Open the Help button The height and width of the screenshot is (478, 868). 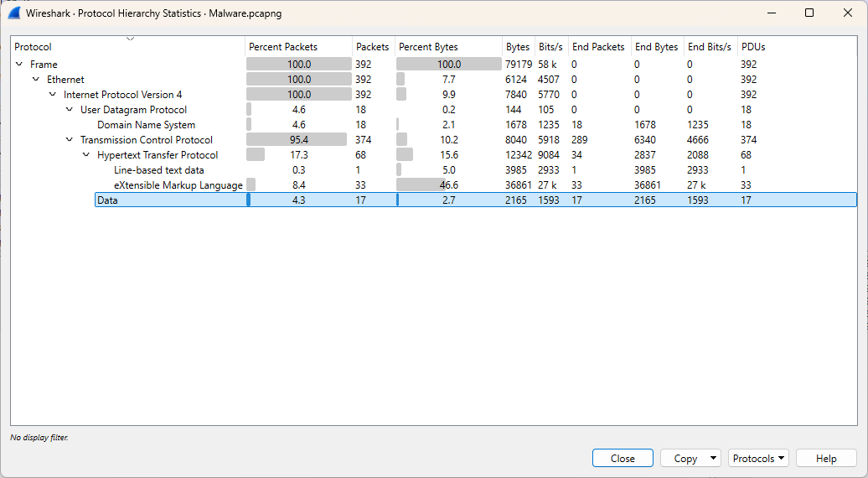point(826,458)
